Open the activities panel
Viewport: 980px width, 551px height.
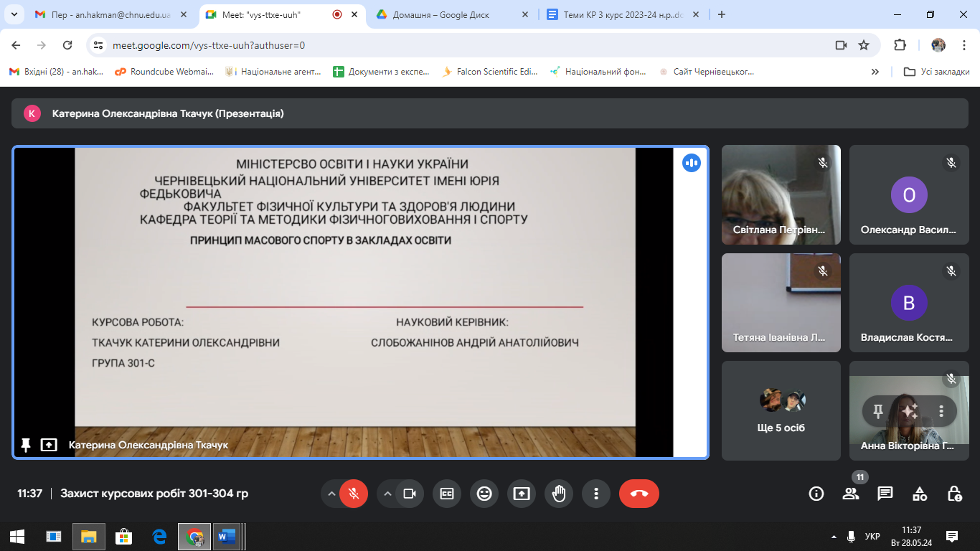920,494
